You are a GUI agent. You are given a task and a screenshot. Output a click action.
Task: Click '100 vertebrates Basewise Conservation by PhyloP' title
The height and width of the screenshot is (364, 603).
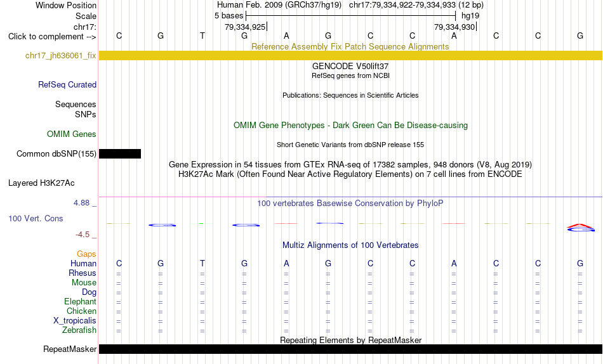coord(350,204)
